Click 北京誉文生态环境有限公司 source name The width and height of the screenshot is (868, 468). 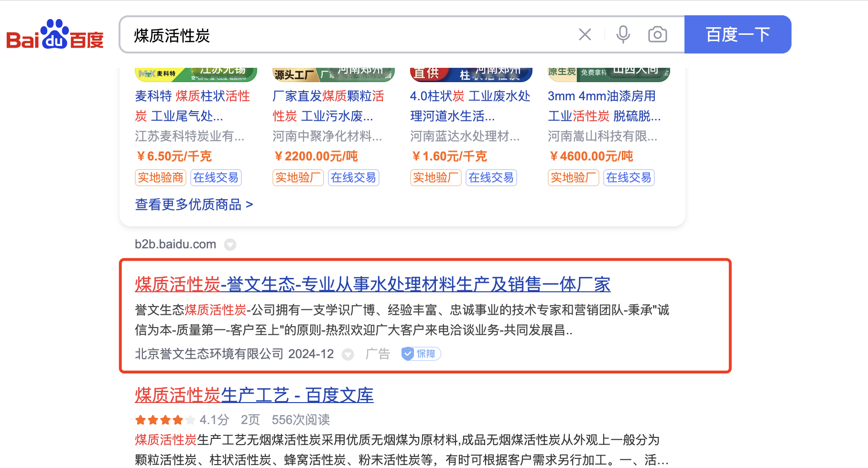click(209, 354)
